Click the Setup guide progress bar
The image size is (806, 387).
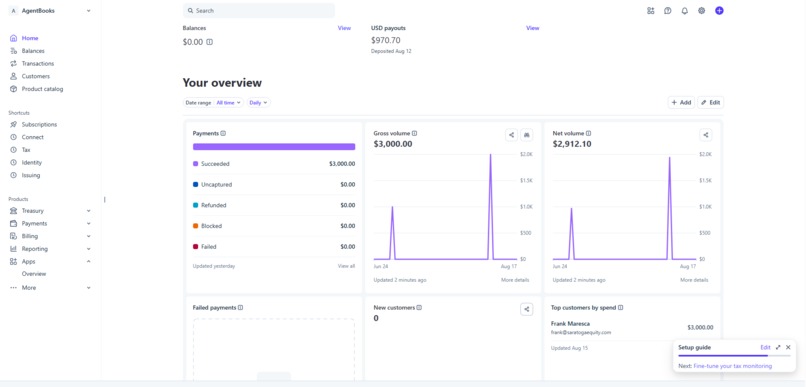click(735, 356)
